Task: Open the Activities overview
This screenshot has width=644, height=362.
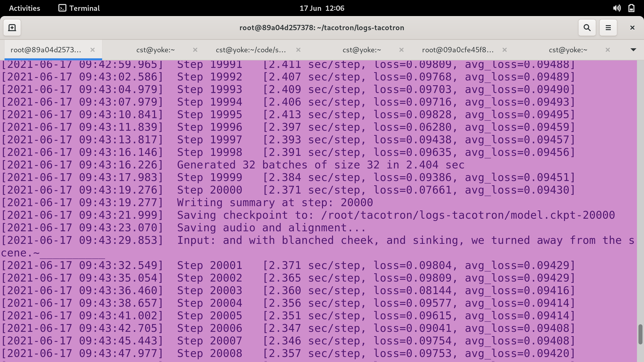Action: click(x=24, y=8)
